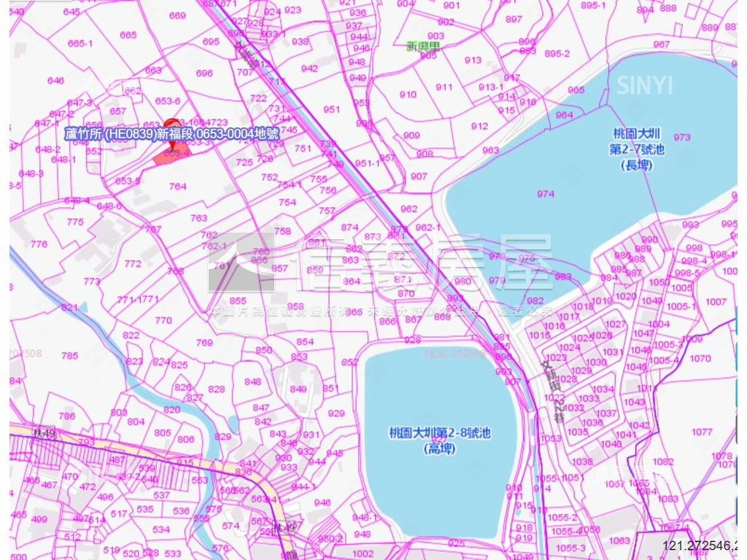Select land parcel number 1007

point(716,302)
